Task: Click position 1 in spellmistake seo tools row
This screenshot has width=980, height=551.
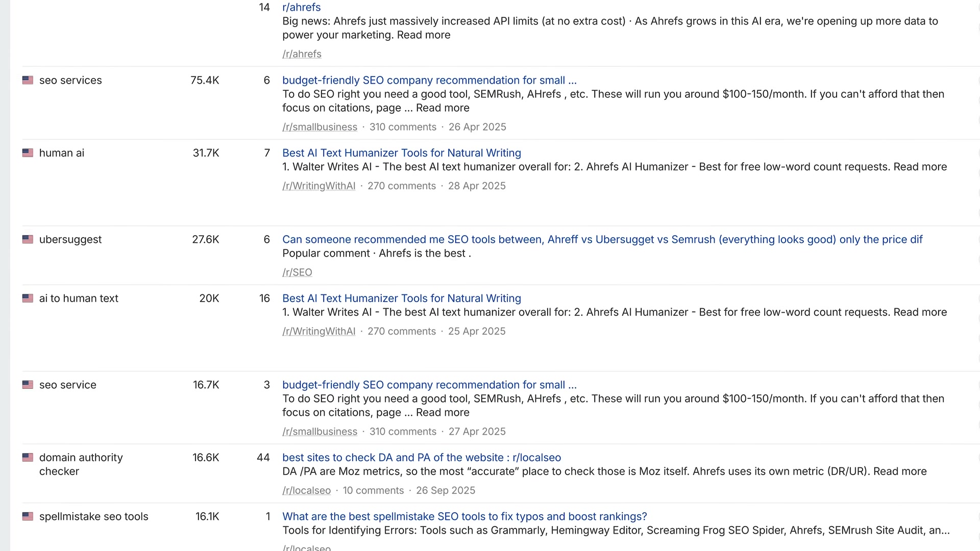Action: pos(268,517)
